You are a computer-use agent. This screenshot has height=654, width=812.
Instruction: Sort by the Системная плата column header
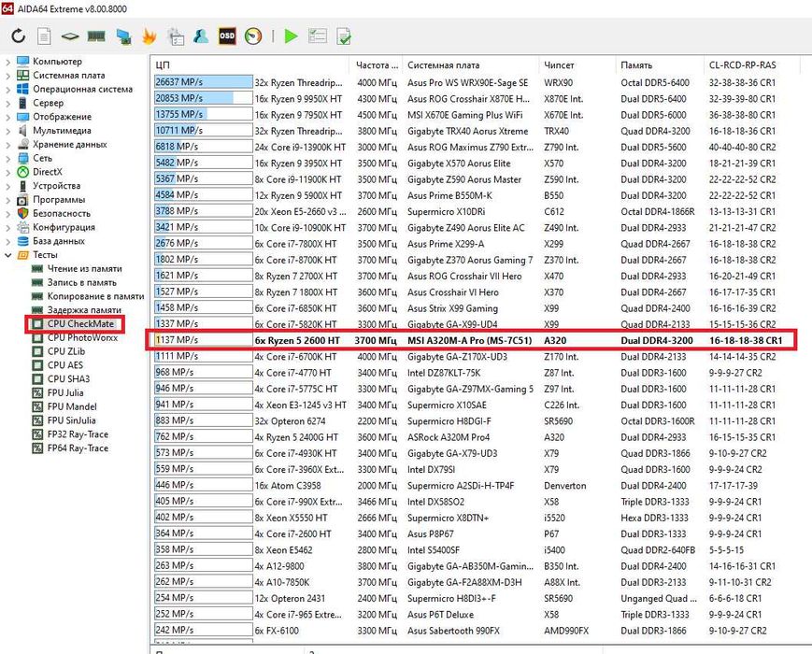click(471, 65)
